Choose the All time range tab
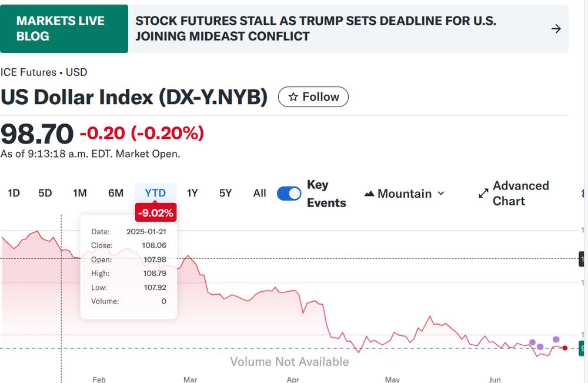Screen dimensions: 588x383 259,193
